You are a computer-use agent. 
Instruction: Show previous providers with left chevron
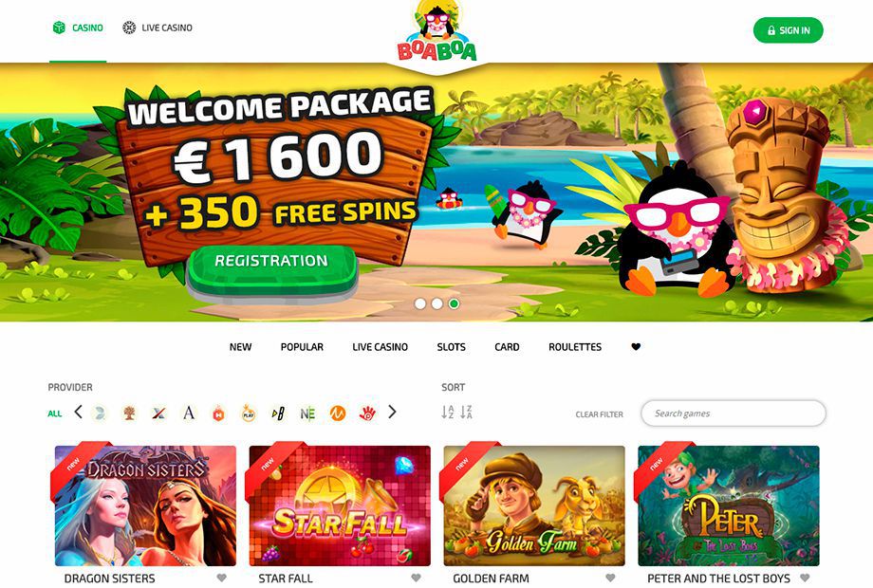[x=78, y=413]
